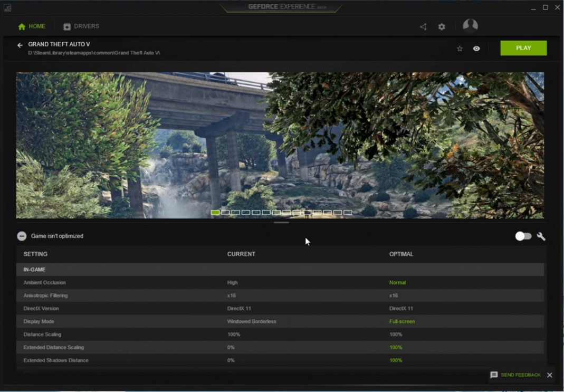Click the CURRENT column header
Screen dimensions: 564x392
click(x=241, y=254)
